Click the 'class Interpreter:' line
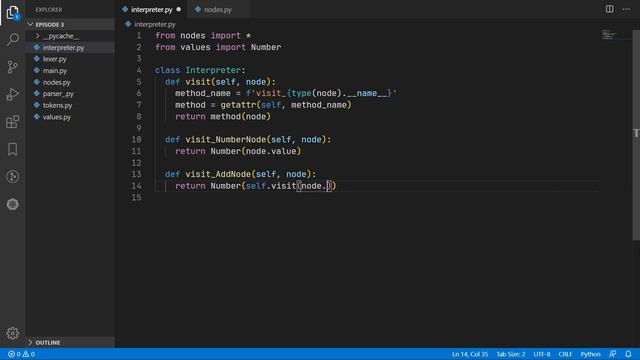The height and width of the screenshot is (360, 640). click(x=200, y=70)
